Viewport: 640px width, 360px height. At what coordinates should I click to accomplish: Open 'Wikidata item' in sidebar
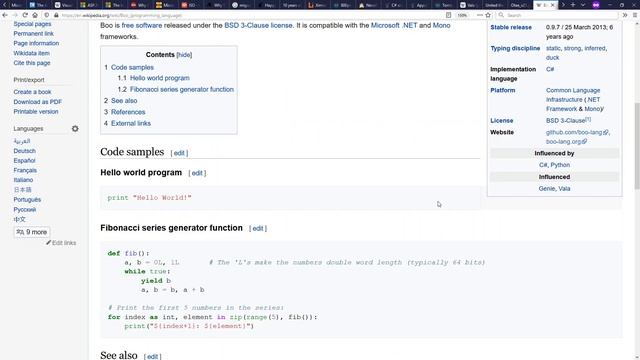click(31, 53)
